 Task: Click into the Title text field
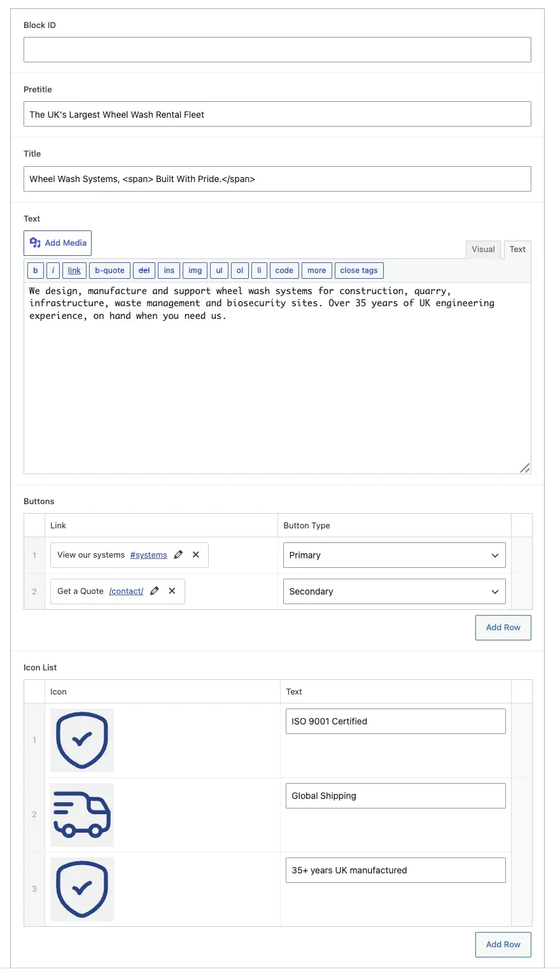click(277, 179)
